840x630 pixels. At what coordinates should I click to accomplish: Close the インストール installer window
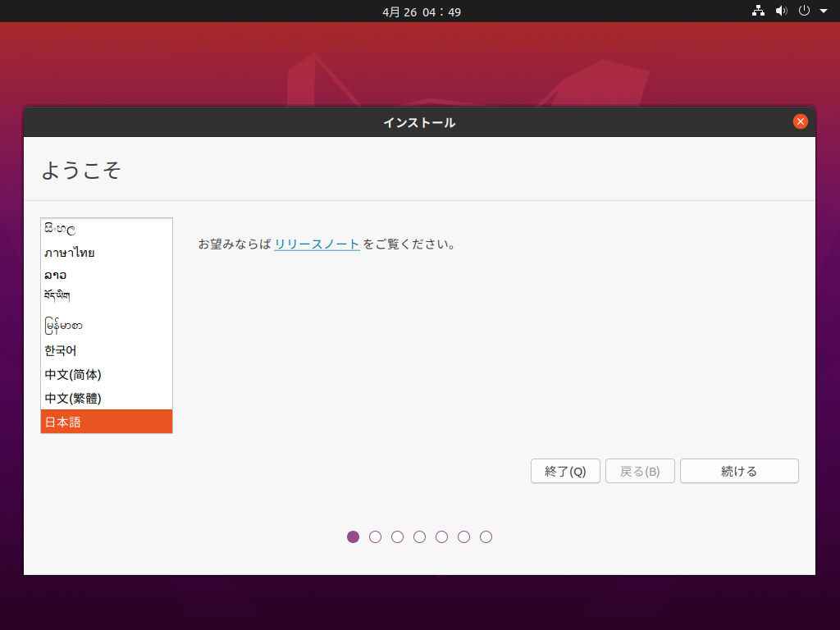tap(801, 121)
